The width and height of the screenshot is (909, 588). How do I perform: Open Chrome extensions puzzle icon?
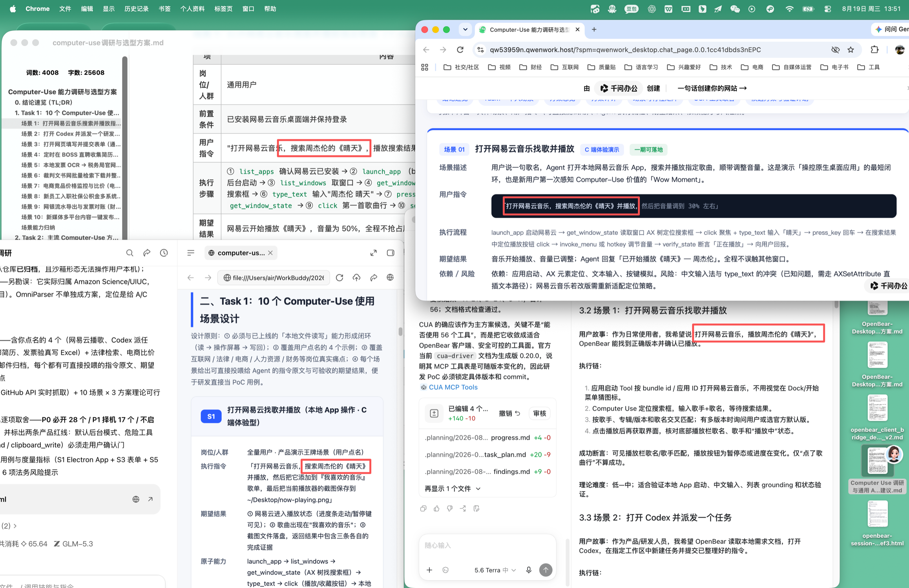click(x=874, y=50)
